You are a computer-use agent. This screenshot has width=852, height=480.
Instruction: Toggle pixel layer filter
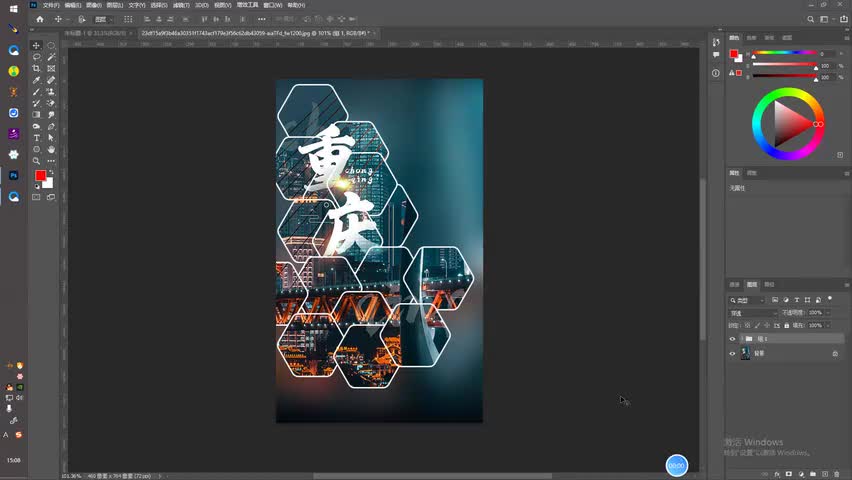(x=775, y=300)
